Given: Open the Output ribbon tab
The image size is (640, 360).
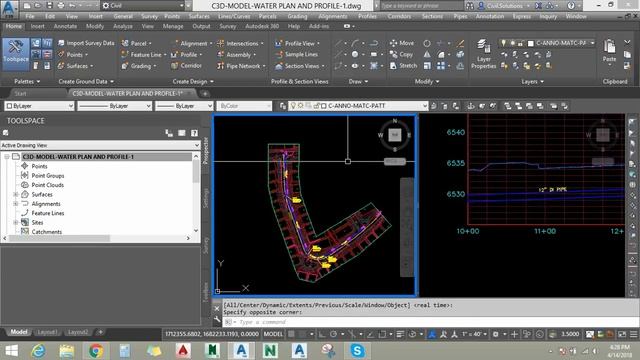Looking at the screenshot, I should 201,26.
